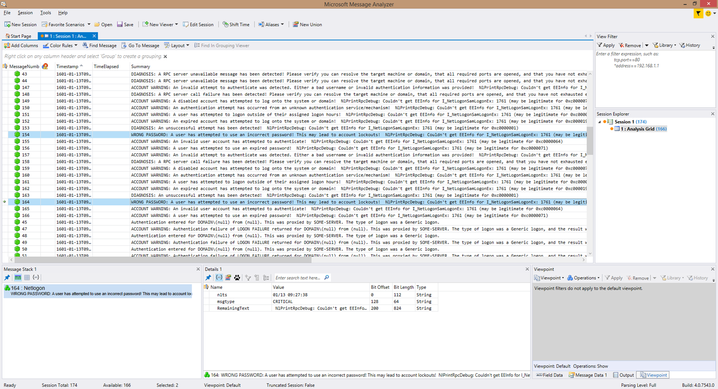Image resolution: width=718 pixels, height=389 pixels.
Task: Open the dropdown arrow after View Filter Remove
Action: pyautogui.click(x=647, y=45)
